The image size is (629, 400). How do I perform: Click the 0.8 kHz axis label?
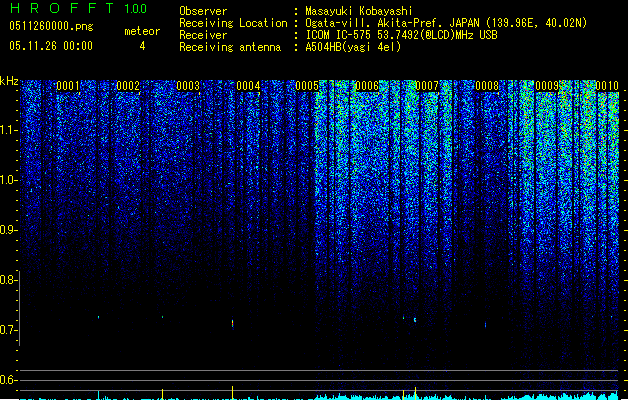(8, 280)
